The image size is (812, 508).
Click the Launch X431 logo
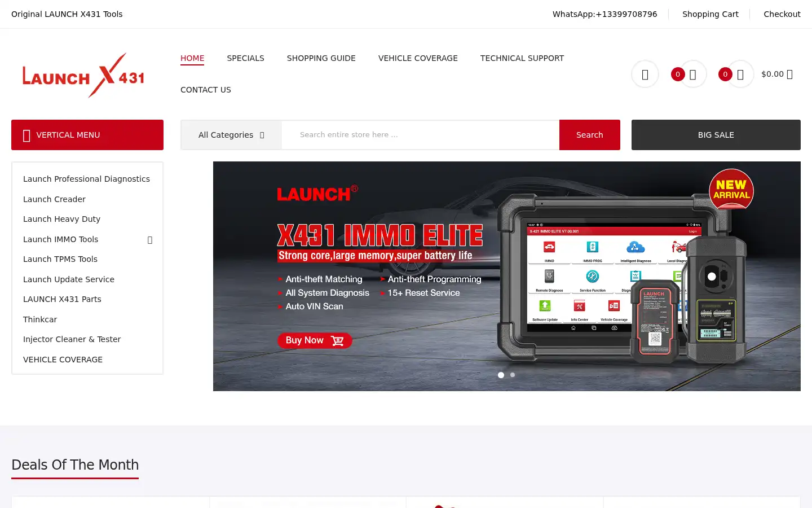pos(83,75)
